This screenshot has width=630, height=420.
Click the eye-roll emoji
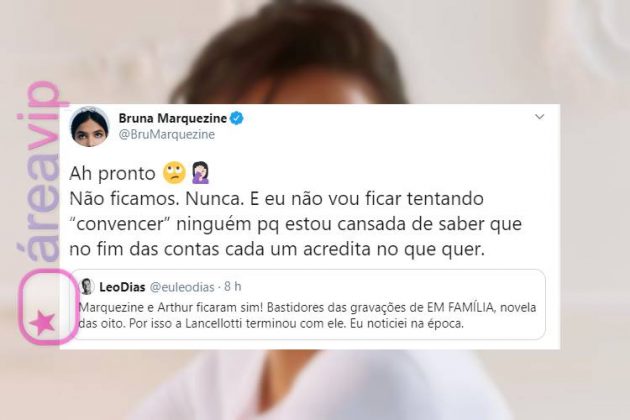coord(174,173)
